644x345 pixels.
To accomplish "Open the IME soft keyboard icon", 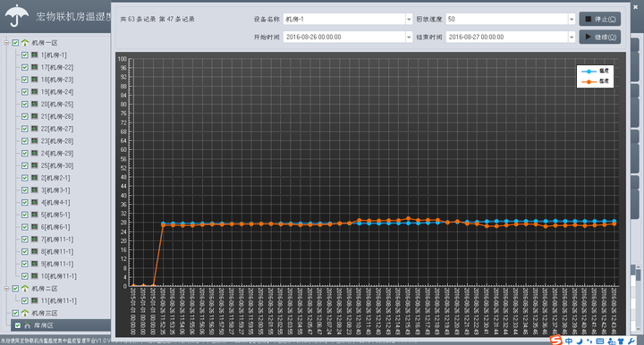I will tap(599, 341).
